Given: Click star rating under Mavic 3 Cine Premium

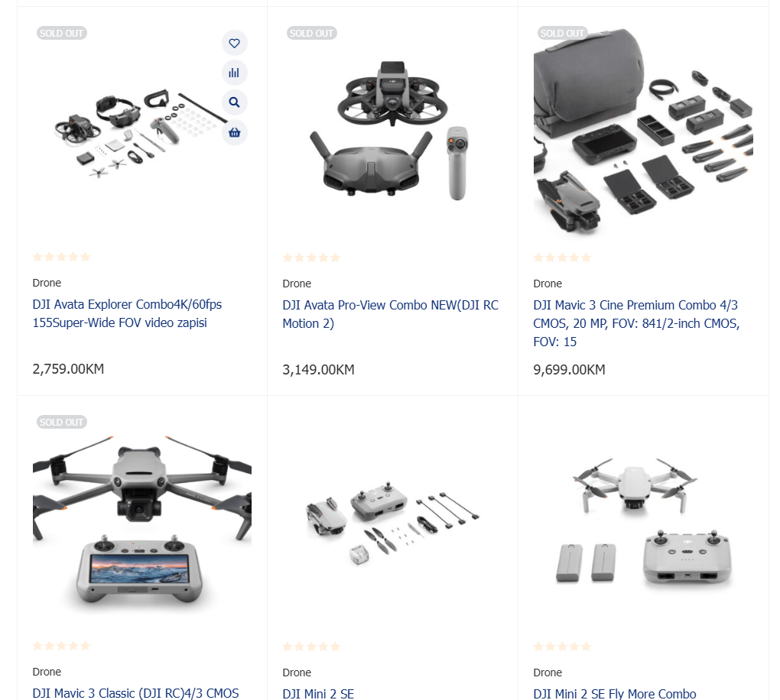Looking at the screenshot, I should click(x=562, y=258).
